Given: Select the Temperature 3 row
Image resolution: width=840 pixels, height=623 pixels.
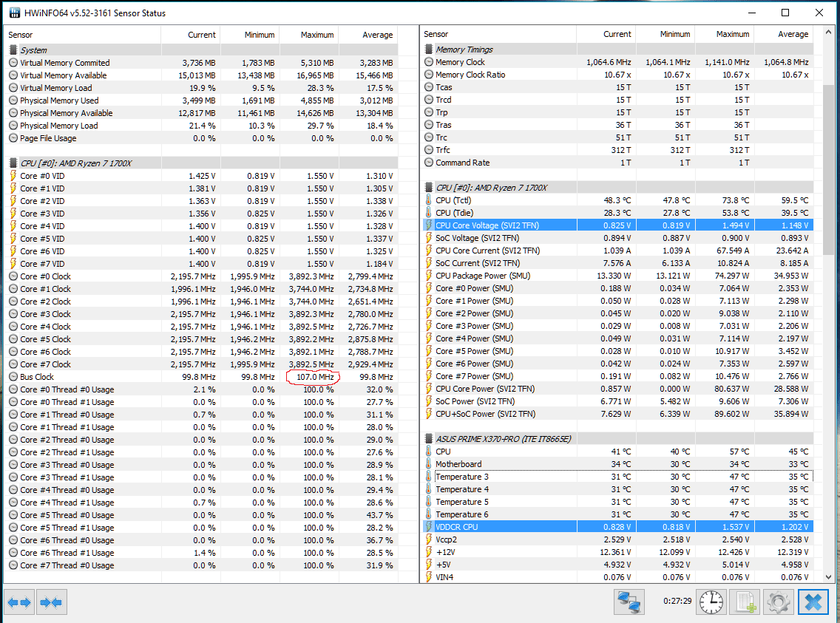Looking at the screenshot, I should (x=618, y=477).
